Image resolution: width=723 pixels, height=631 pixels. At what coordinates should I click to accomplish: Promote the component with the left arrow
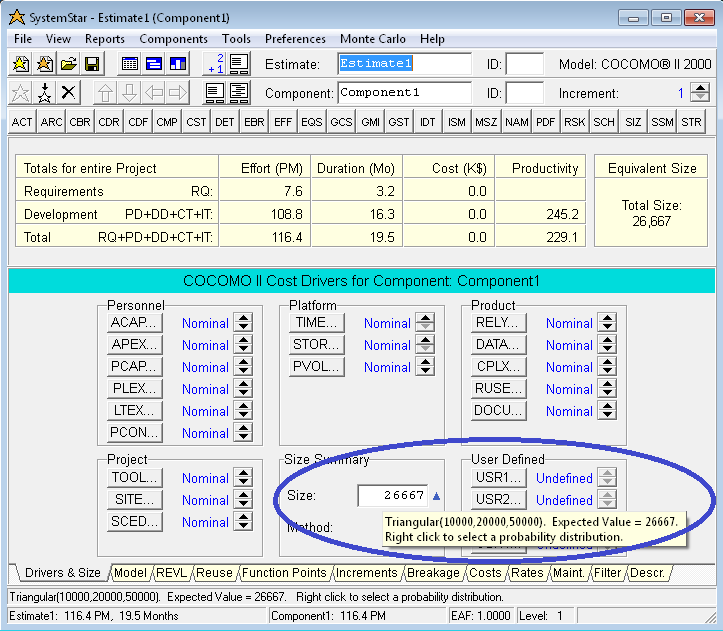click(x=154, y=93)
